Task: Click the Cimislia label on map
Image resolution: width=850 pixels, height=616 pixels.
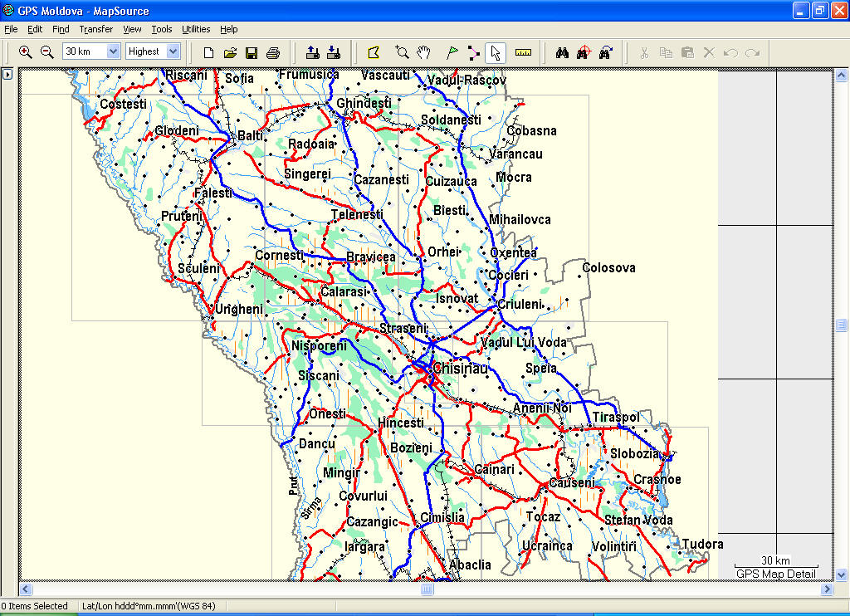Action: [442, 517]
